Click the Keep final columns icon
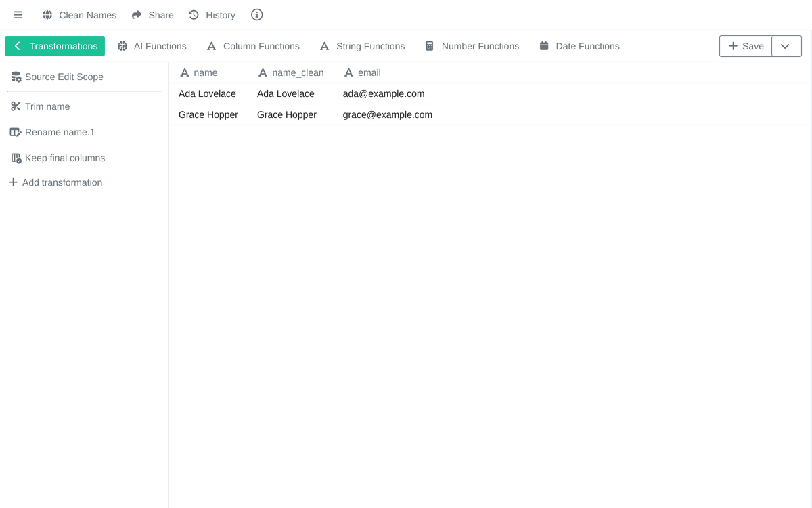 coord(16,158)
